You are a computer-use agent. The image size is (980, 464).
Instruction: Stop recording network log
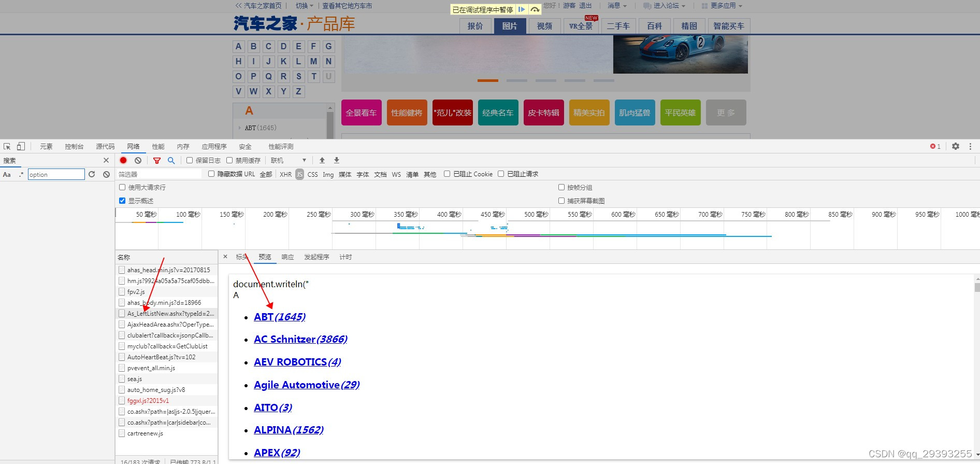(x=123, y=160)
